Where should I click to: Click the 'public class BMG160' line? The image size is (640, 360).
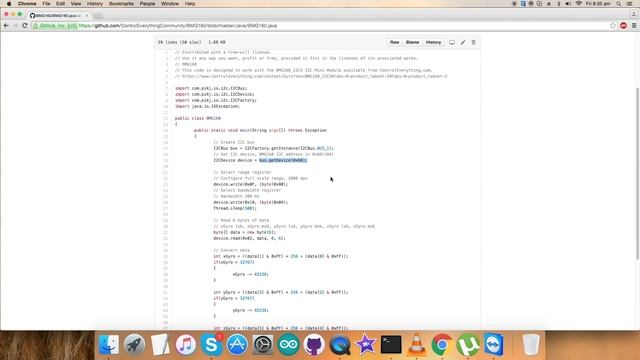click(198, 118)
